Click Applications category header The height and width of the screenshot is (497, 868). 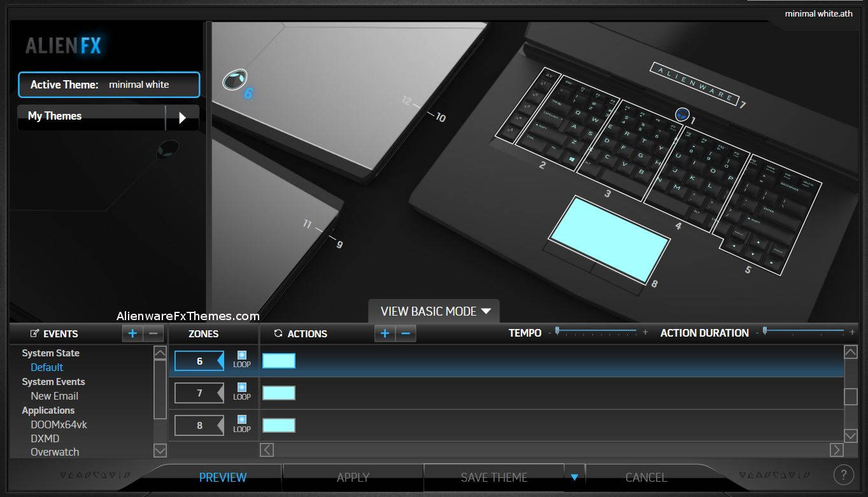[48, 410]
